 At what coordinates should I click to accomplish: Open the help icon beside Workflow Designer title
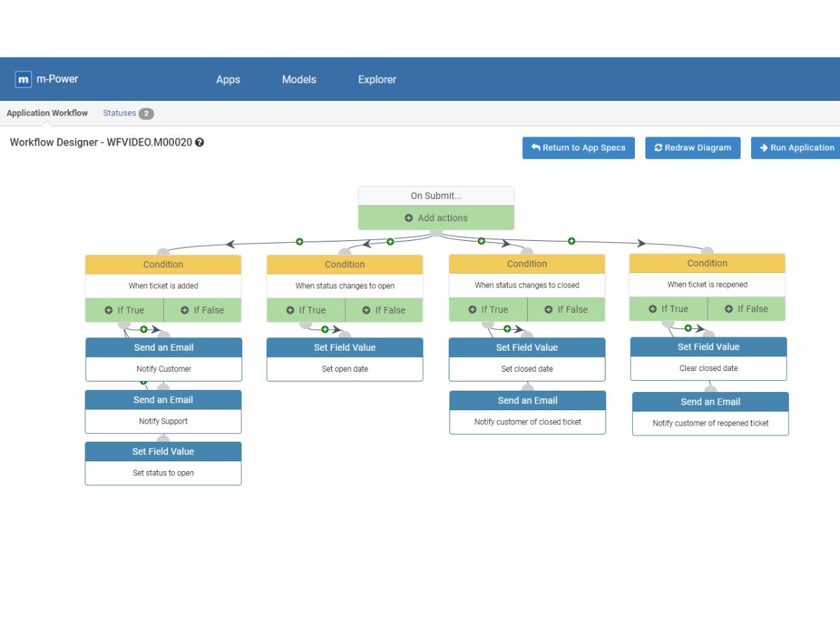coord(199,143)
